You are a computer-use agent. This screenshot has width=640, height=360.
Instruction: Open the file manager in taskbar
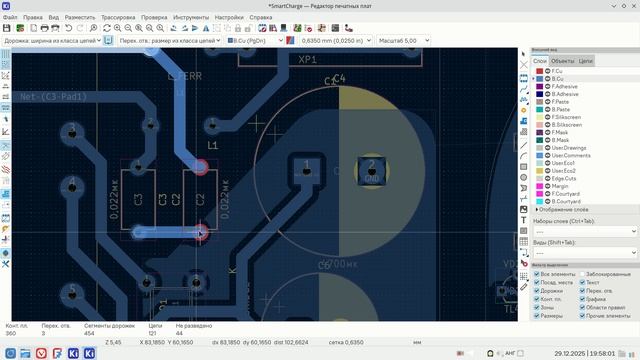point(25,353)
